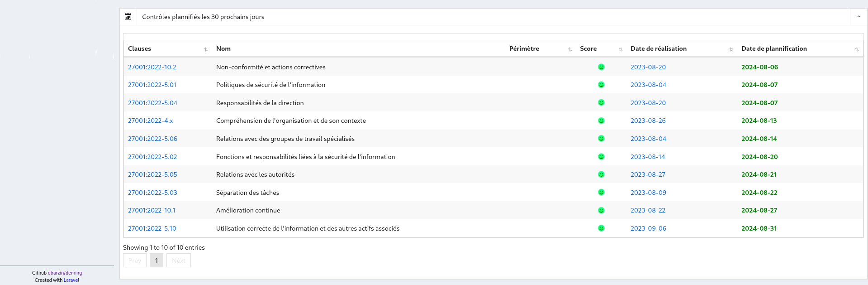The height and width of the screenshot is (285, 868).
Task: Visit the Laravel link in the footer
Action: pyautogui.click(x=71, y=280)
